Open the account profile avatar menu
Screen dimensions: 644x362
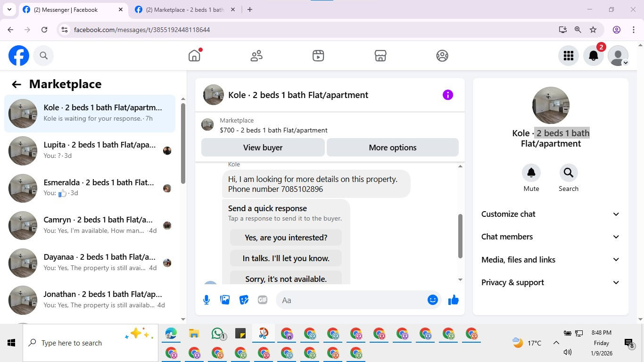[x=618, y=56]
